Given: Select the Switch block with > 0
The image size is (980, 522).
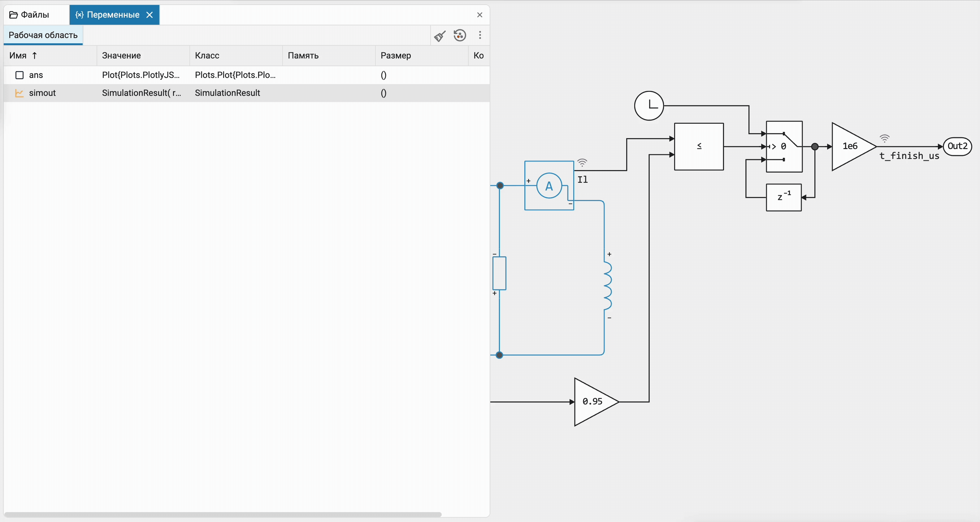Looking at the screenshot, I should [784, 146].
